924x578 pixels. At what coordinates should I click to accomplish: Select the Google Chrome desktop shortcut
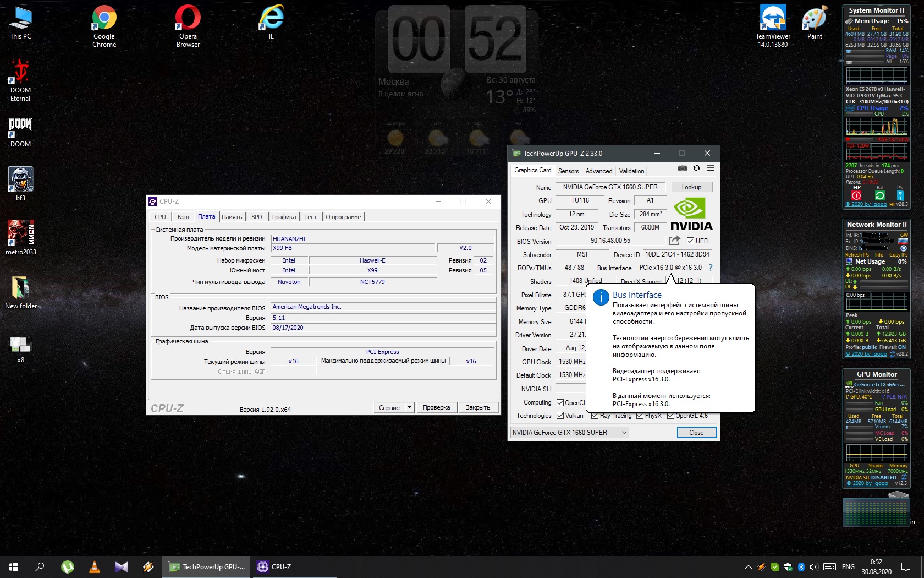(104, 26)
